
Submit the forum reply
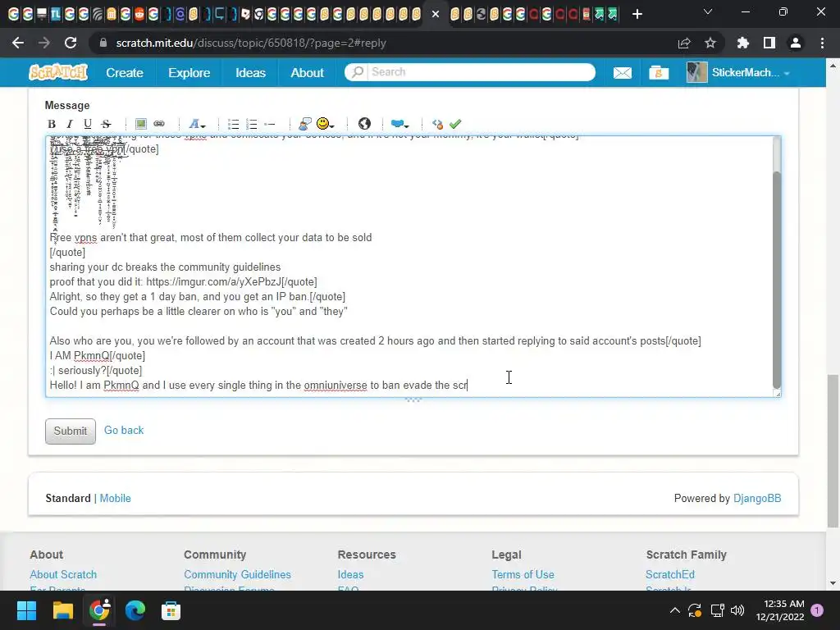pos(71,431)
